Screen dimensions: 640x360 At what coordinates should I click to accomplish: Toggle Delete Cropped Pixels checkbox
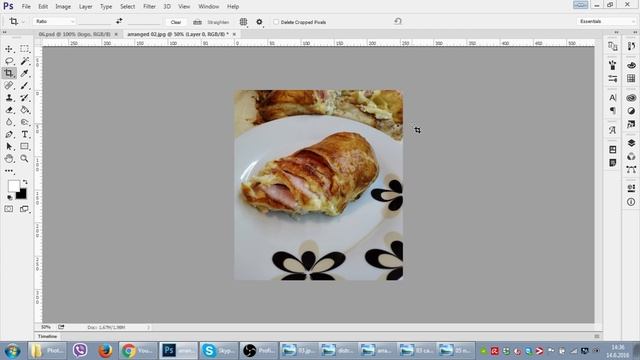tap(276, 22)
